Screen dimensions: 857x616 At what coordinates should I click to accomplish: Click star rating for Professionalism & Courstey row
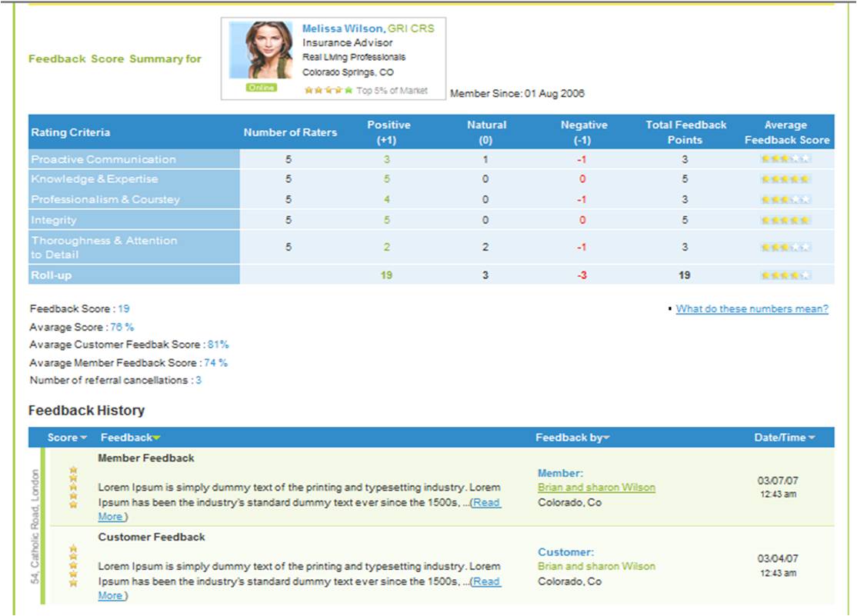pyautogui.click(x=785, y=199)
